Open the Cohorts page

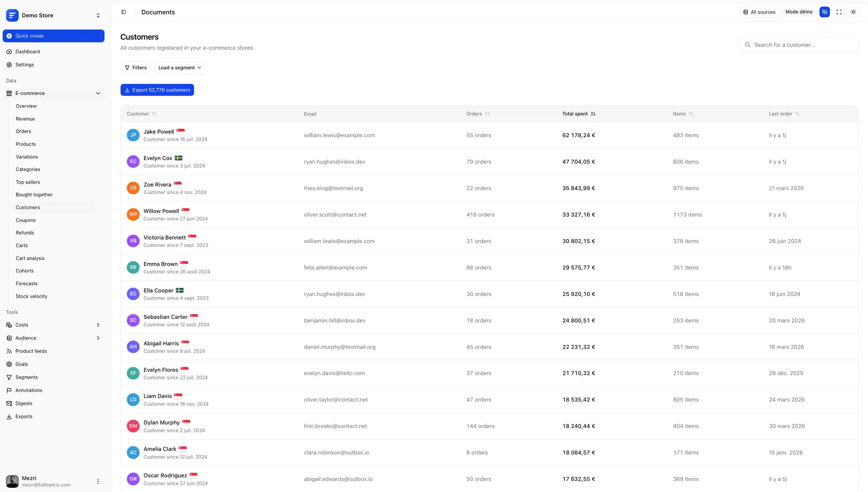coord(25,271)
